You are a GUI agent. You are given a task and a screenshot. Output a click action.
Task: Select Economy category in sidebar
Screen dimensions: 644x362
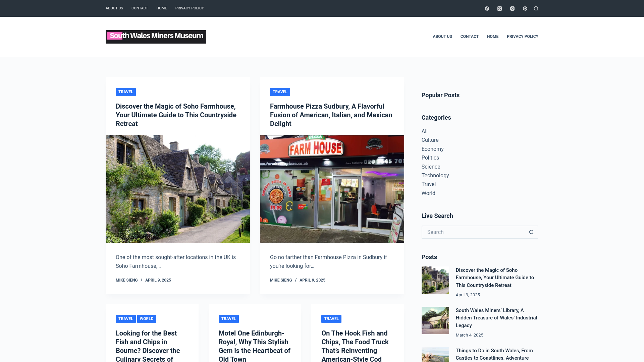[433, 149]
